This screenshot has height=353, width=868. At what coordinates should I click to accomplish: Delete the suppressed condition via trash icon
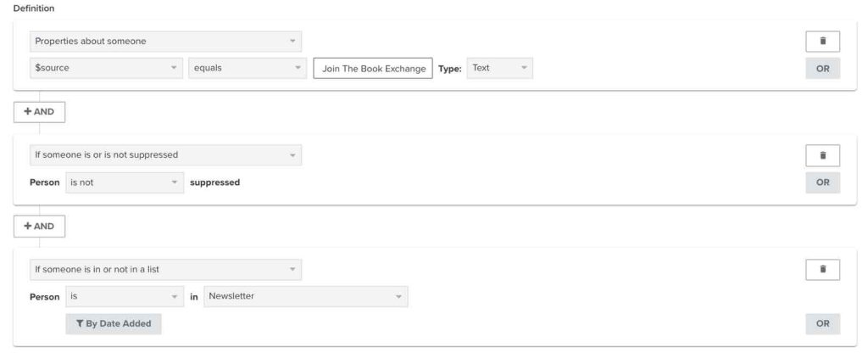[x=822, y=156]
